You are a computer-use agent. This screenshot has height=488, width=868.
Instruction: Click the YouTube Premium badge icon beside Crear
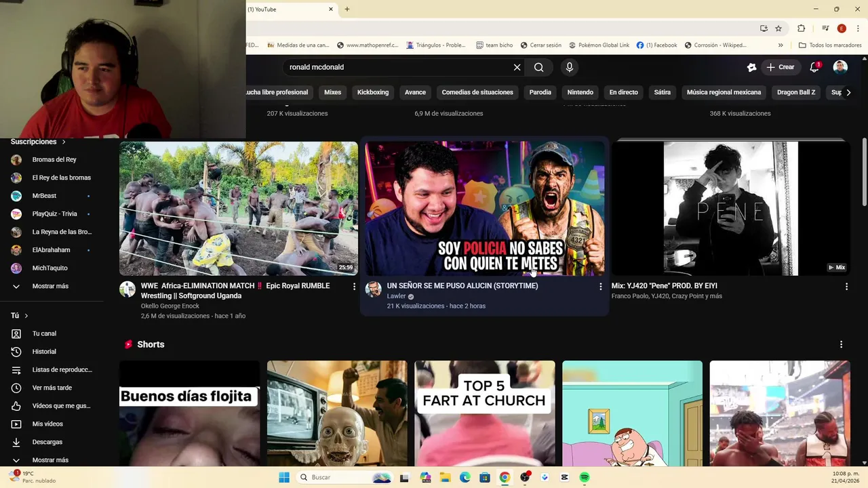tap(751, 67)
